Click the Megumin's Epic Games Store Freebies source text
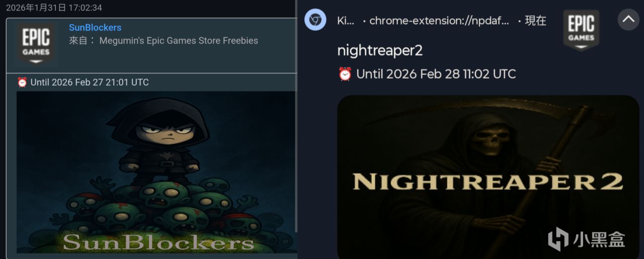The width and height of the screenshot is (644, 259). (179, 41)
